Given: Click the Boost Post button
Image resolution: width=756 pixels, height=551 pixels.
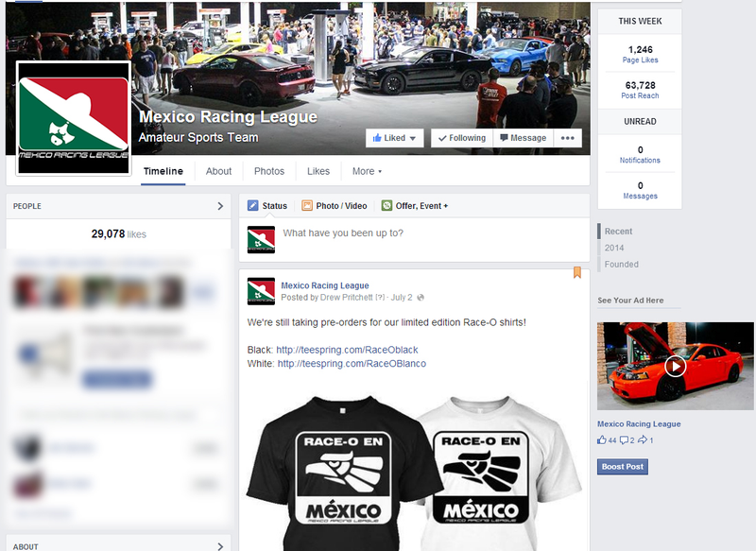Looking at the screenshot, I should pyautogui.click(x=623, y=467).
